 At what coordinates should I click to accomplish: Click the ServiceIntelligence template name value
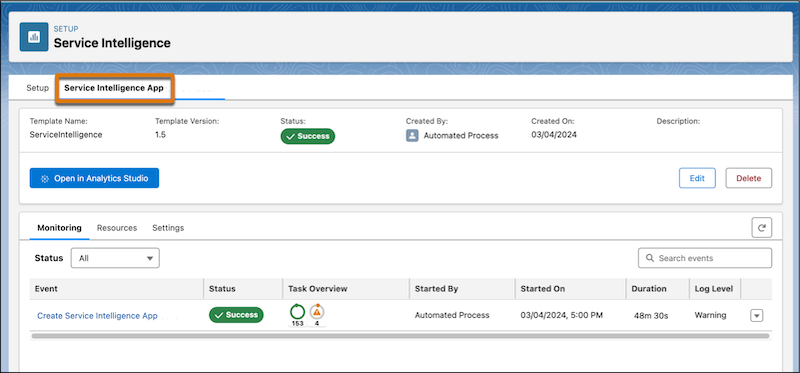(x=66, y=135)
